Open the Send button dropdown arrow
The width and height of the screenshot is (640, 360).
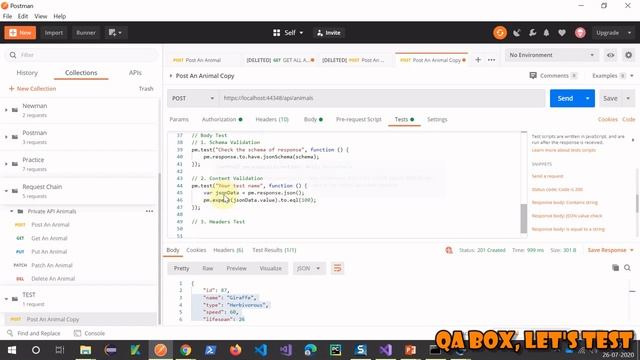tap(588, 98)
